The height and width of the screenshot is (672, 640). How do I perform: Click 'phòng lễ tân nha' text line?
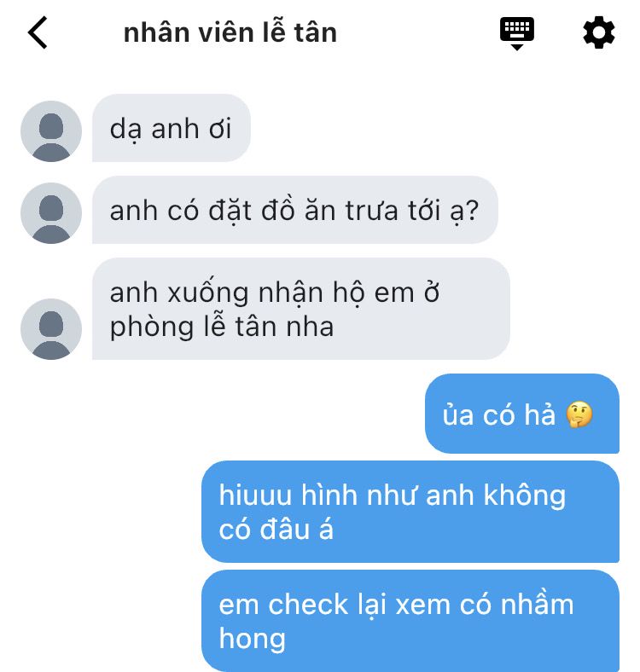click(222, 327)
